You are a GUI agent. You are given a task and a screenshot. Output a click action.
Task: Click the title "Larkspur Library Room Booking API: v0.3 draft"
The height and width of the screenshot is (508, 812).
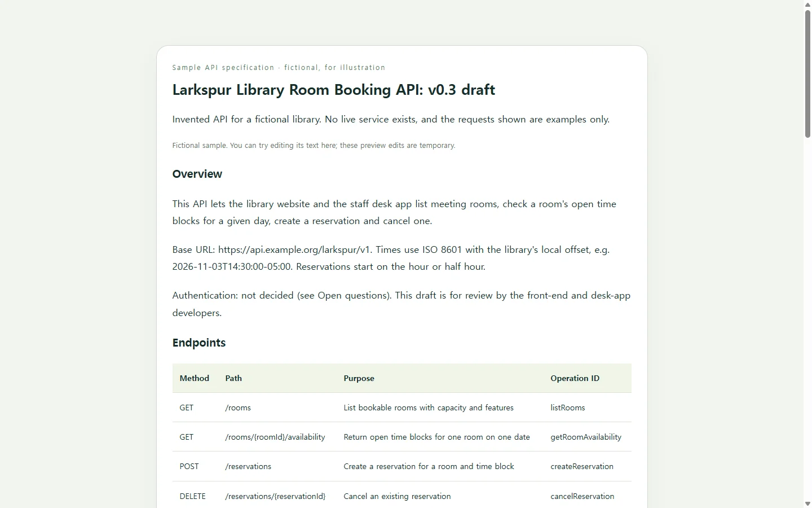[334, 90]
